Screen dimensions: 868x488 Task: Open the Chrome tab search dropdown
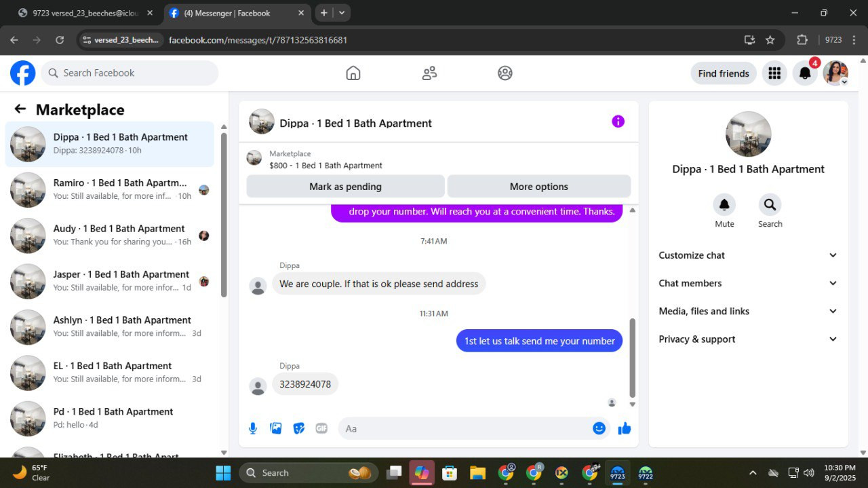pos(342,13)
